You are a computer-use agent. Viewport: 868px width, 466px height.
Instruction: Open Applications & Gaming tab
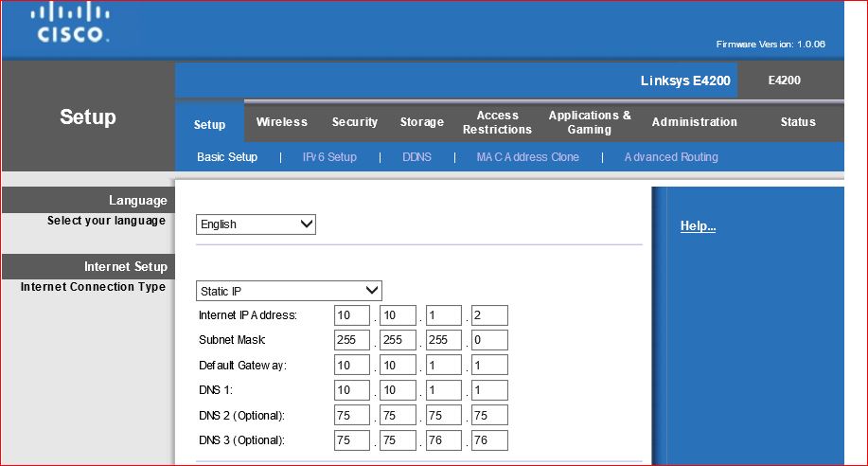(590, 122)
